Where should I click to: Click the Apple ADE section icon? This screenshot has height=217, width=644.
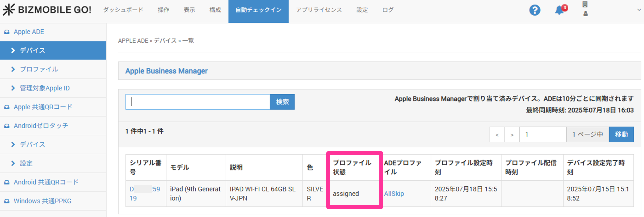[7, 32]
